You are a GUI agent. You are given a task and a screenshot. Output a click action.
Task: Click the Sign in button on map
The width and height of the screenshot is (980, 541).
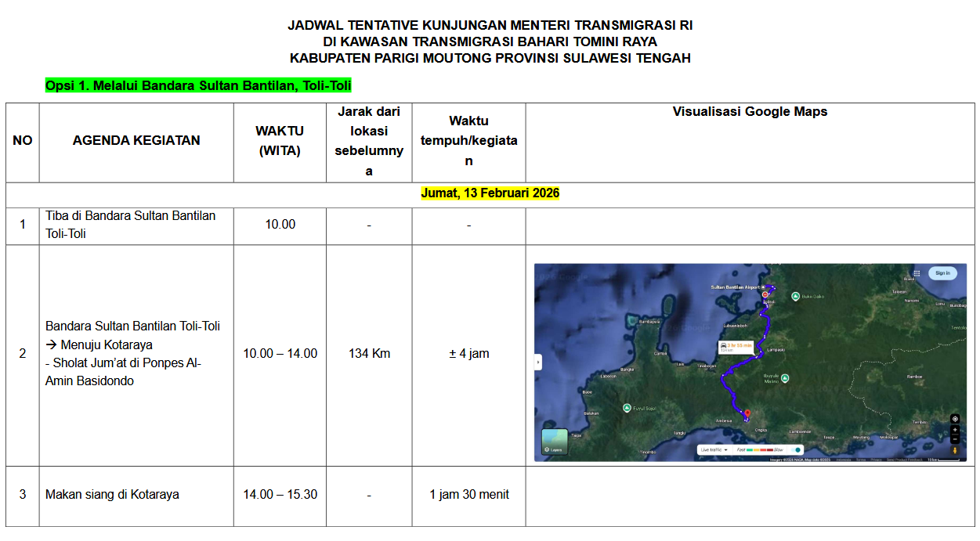click(942, 273)
